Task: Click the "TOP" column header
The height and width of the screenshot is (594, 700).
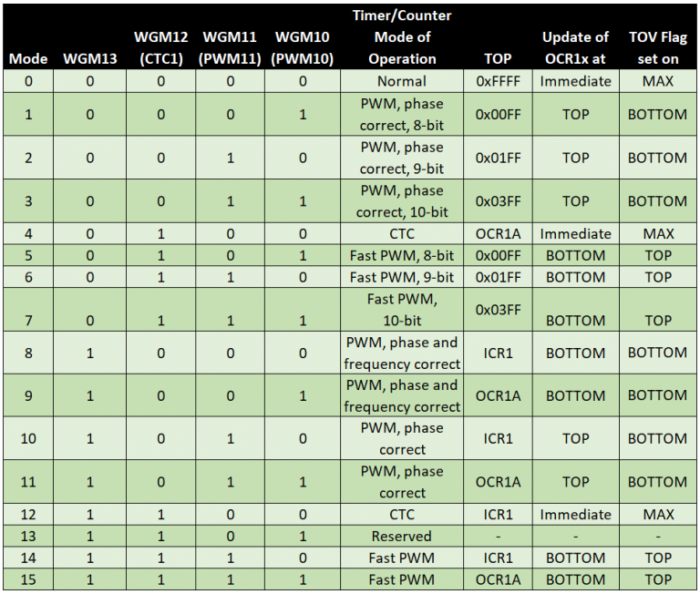Action: (x=499, y=59)
